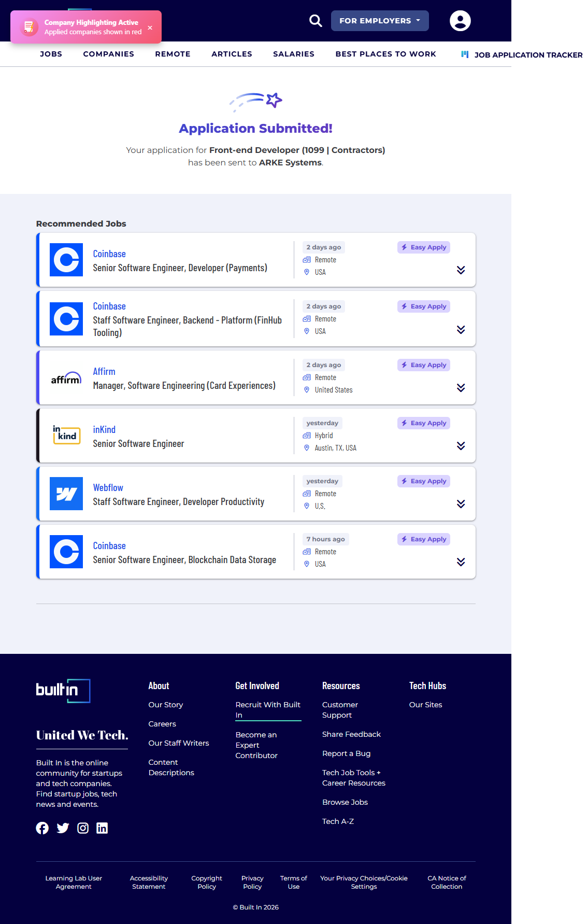Open the For Employers dropdown
587x924 pixels.
[x=380, y=21]
